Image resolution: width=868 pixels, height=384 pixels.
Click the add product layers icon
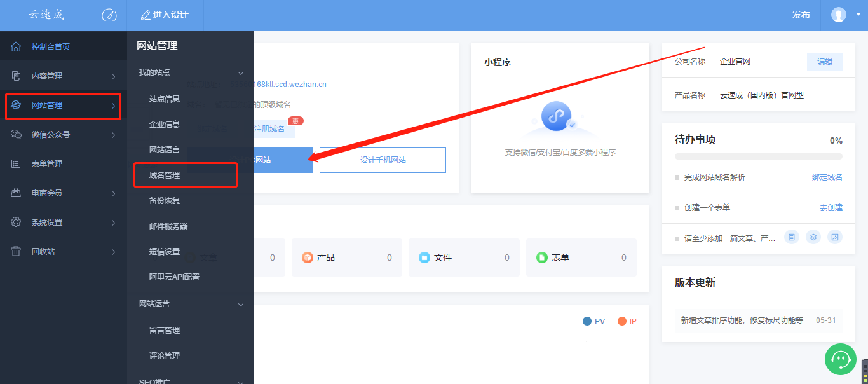pyautogui.click(x=813, y=237)
